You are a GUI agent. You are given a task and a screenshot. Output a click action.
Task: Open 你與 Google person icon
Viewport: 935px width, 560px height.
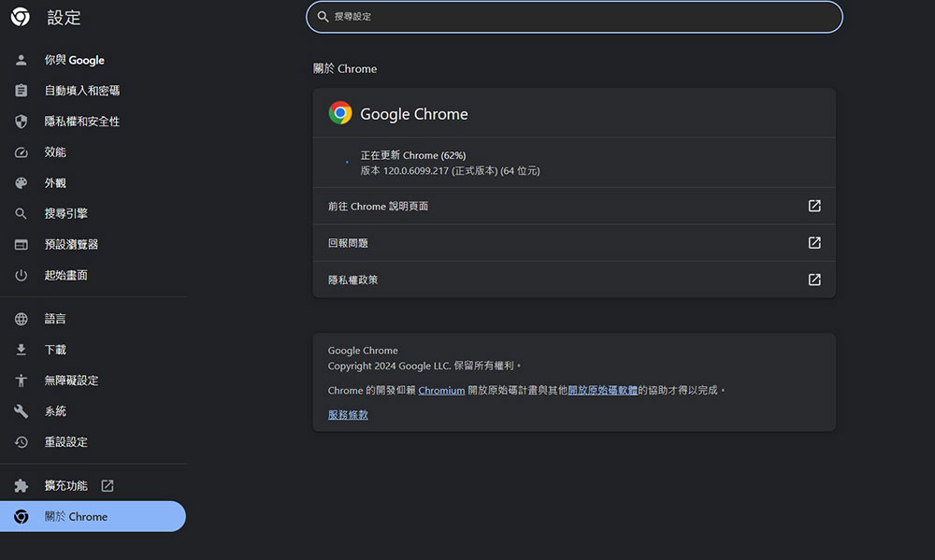(x=22, y=60)
